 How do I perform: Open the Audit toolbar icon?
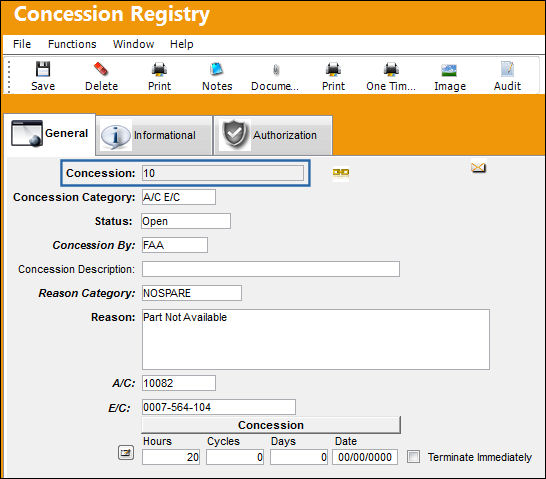pyautogui.click(x=507, y=69)
